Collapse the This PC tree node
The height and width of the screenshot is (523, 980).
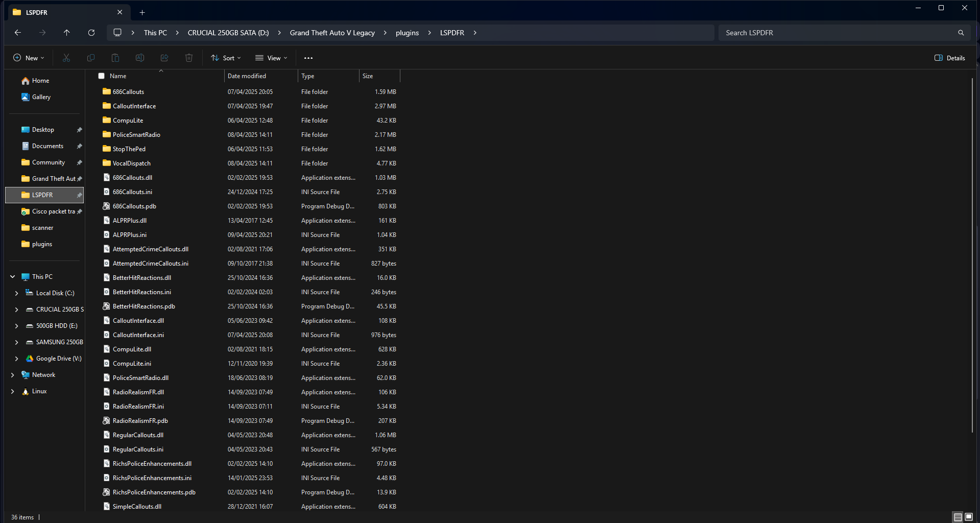[x=13, y=277]
